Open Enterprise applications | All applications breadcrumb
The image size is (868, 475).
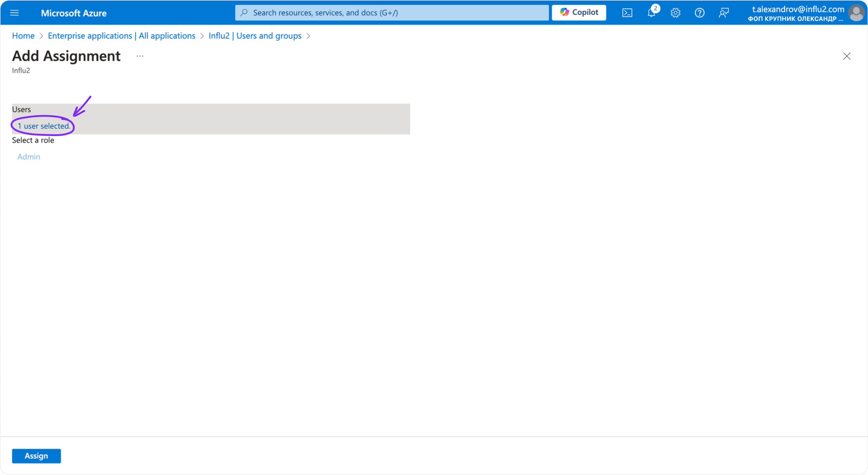point(121,36)
